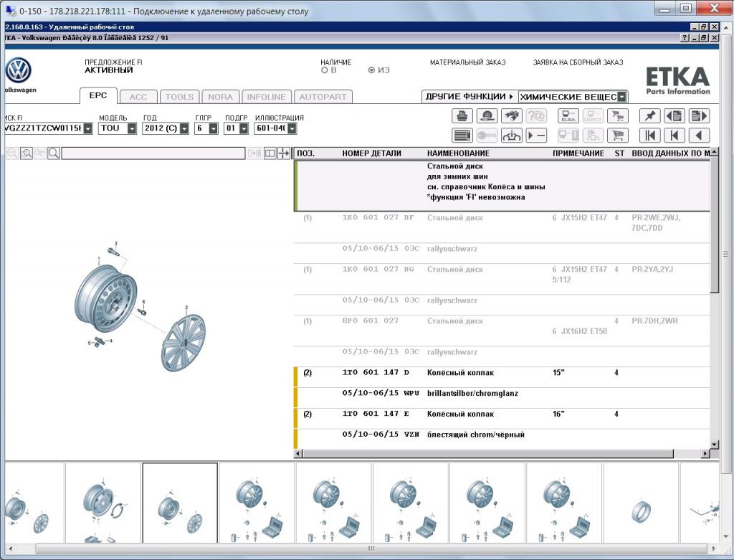Click callout 2 on the wheel cover illustration

[x=186, y=308]
